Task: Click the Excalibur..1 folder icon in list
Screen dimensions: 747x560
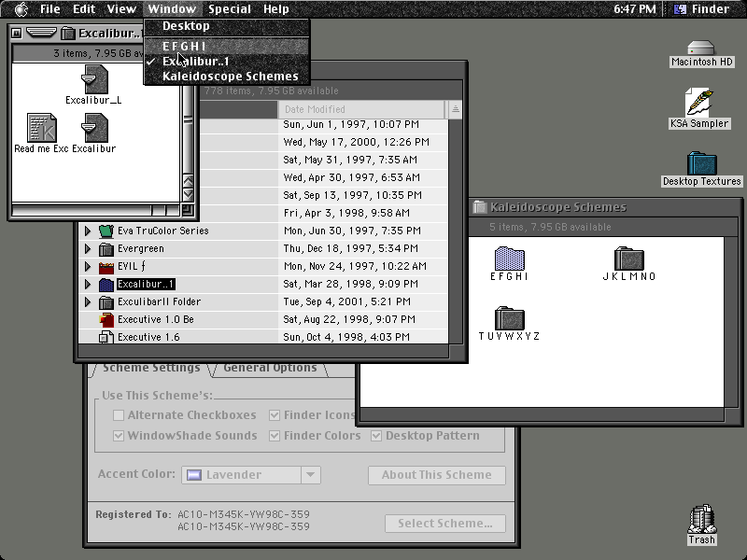Action: [106, 285]
